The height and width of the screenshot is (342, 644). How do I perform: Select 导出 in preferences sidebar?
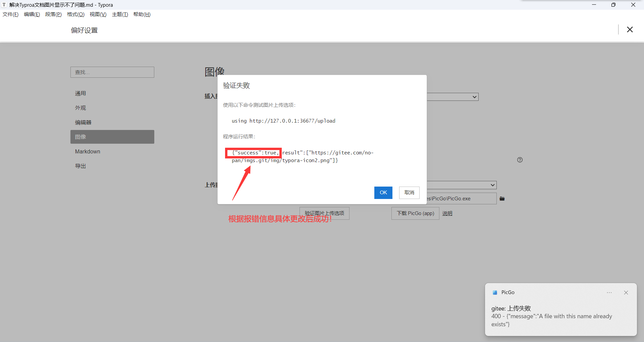112,166
